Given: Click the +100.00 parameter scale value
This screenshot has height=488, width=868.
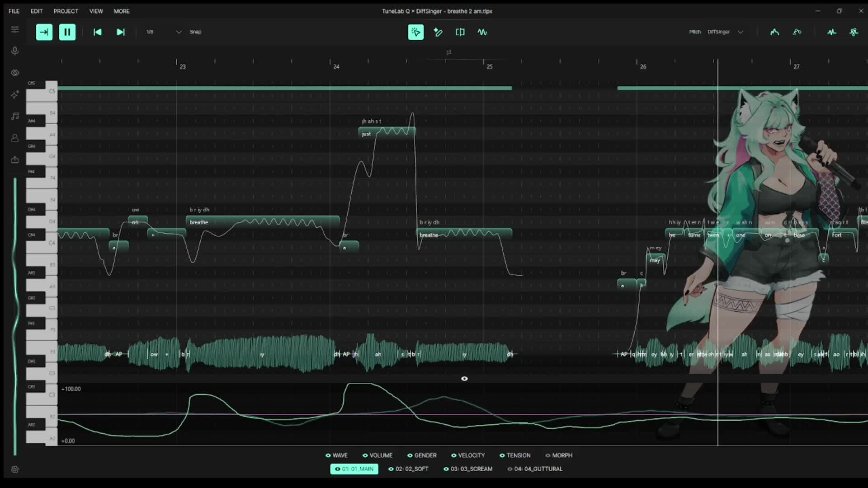Looking at the screenshot, I should [x=71, y=389].
